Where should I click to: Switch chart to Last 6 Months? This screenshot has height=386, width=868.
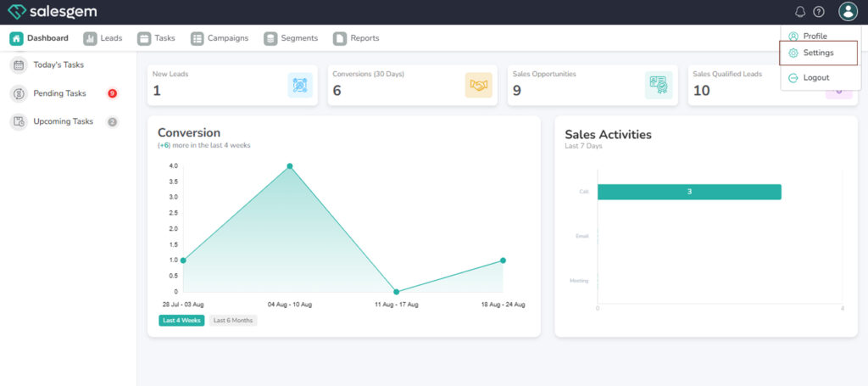233,321
